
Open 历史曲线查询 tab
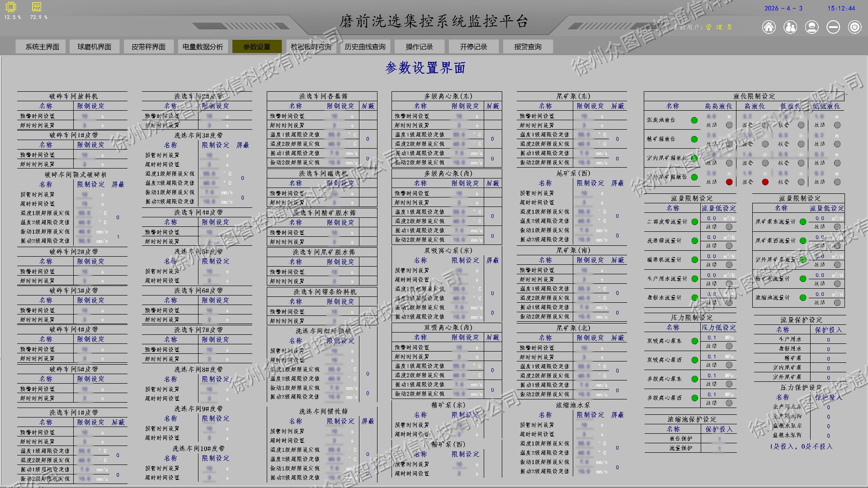(365, 47)
